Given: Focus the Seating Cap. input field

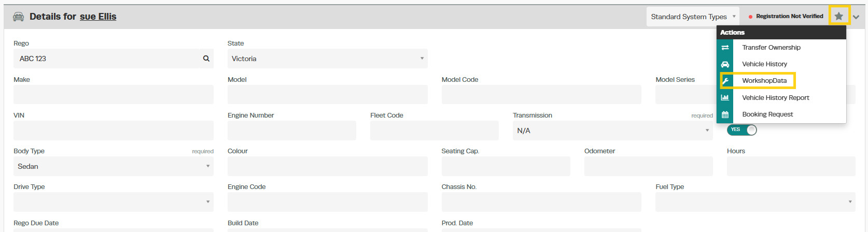Looking at the screenshot, I should coord(506,166).
